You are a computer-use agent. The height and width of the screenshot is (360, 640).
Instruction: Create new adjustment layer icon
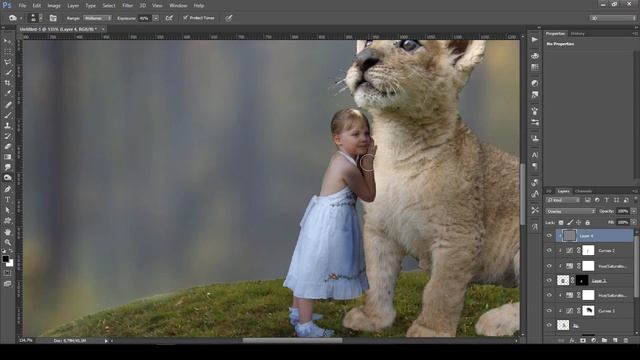[593, 340]
